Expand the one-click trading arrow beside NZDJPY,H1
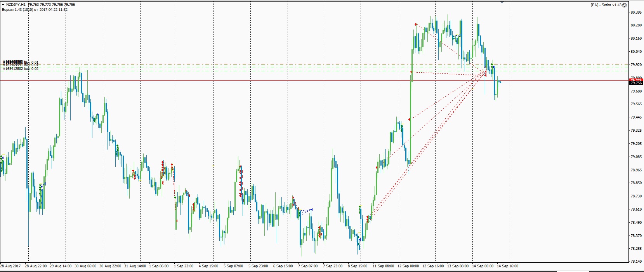 click(x=3, y=5)
